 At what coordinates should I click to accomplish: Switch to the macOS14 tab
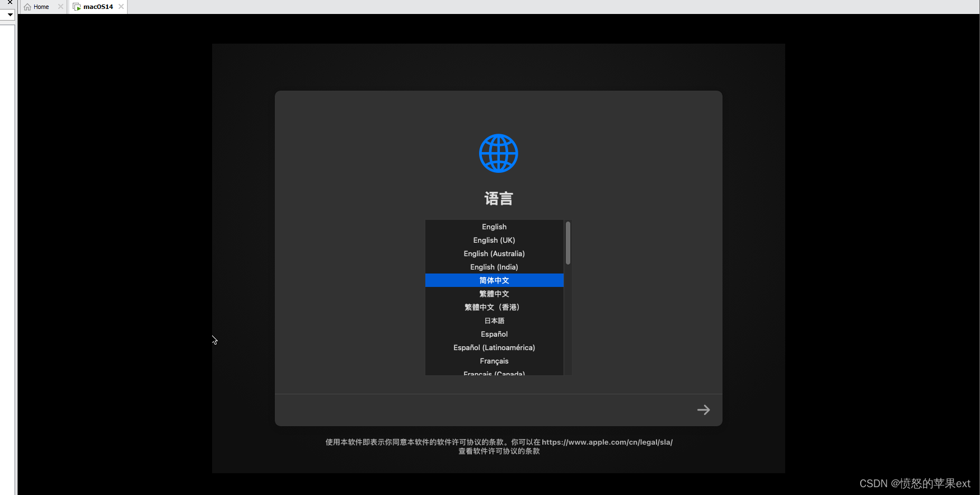[98, 7]
